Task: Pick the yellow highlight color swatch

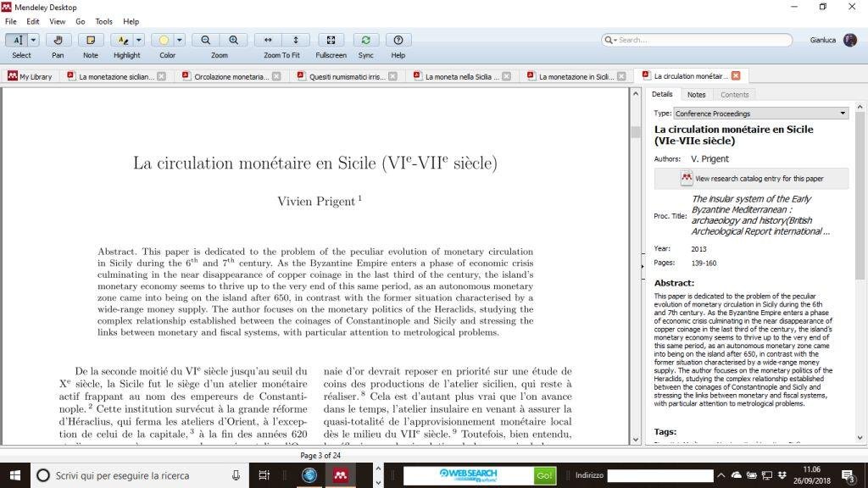Action: (x=164, y=40)
